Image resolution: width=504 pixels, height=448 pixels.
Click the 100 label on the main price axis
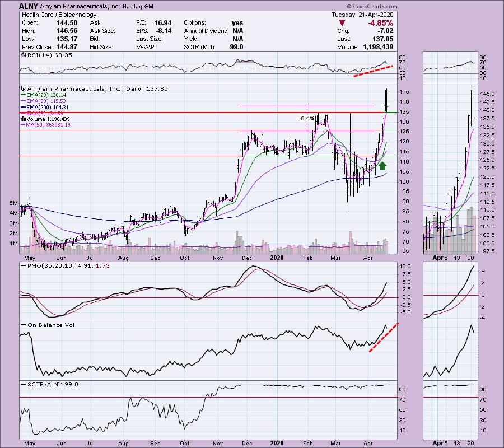(x=405, y=181)
